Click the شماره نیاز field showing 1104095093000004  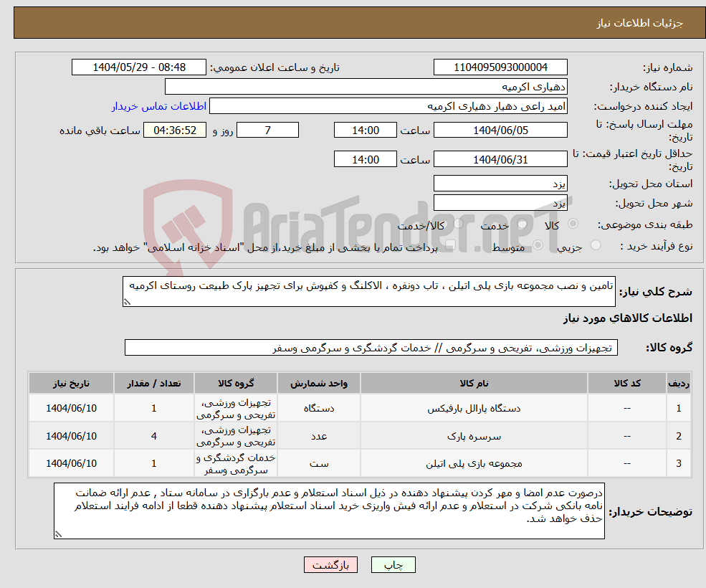(x=500, y=67)
